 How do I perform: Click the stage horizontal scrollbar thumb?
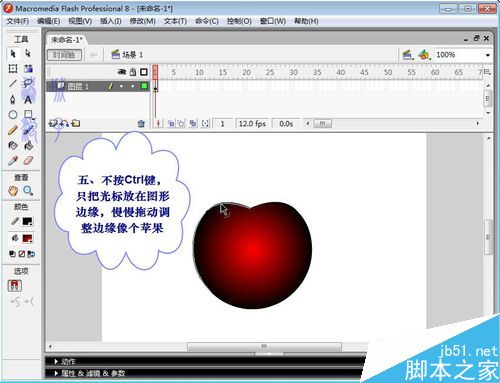(264, 347)
